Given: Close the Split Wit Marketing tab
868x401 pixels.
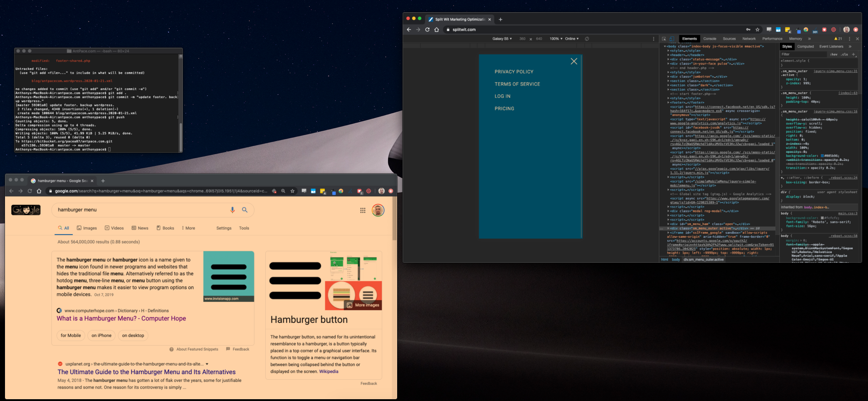Looking at the screenshot, I should click(x=490, y=20).
